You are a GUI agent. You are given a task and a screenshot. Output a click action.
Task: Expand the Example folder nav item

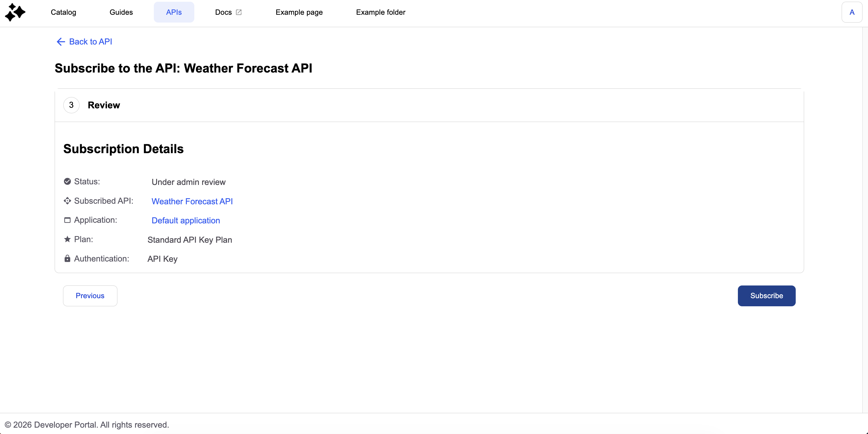[x=381, y=12]
